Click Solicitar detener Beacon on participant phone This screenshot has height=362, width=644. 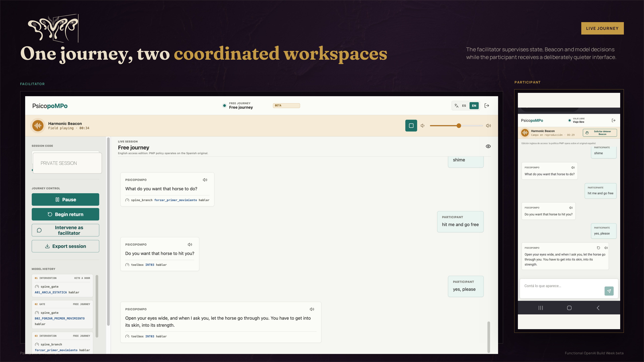pos(600,133)
